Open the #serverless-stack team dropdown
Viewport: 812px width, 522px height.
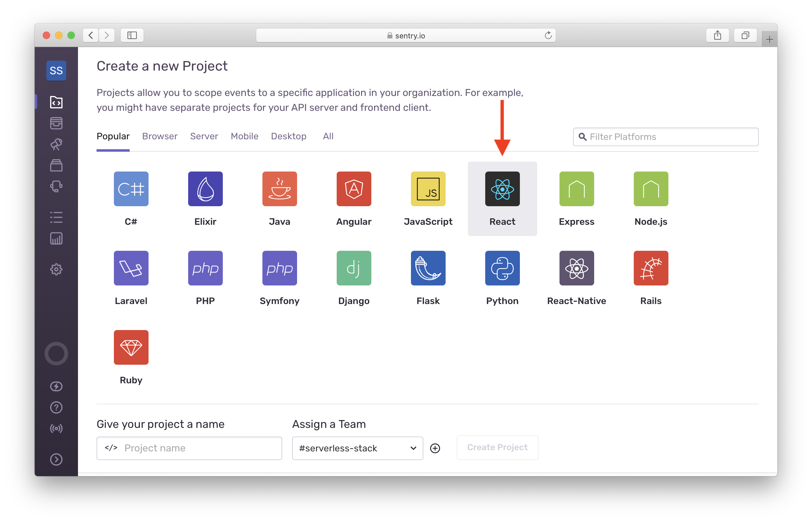[x=357, y=448]
